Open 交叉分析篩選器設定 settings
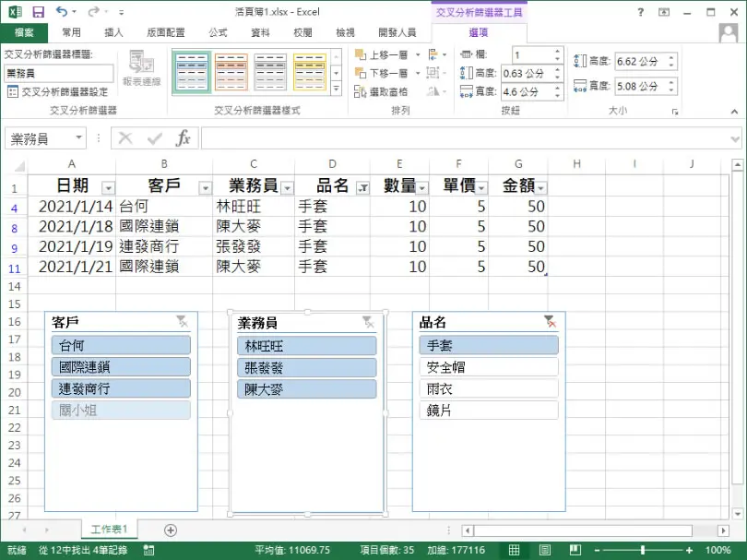The height and width of the screenshot is (560, 747). pyautogui.click(x=58, y=91)
